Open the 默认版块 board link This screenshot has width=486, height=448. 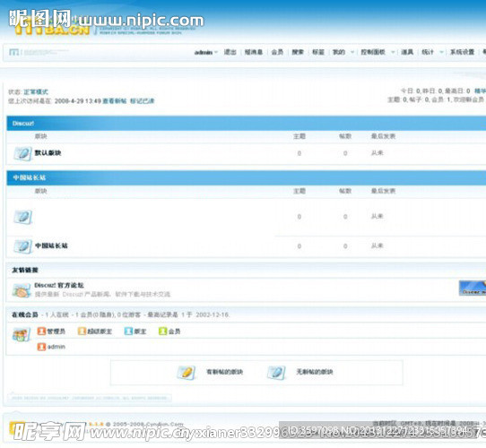(48, 152)
